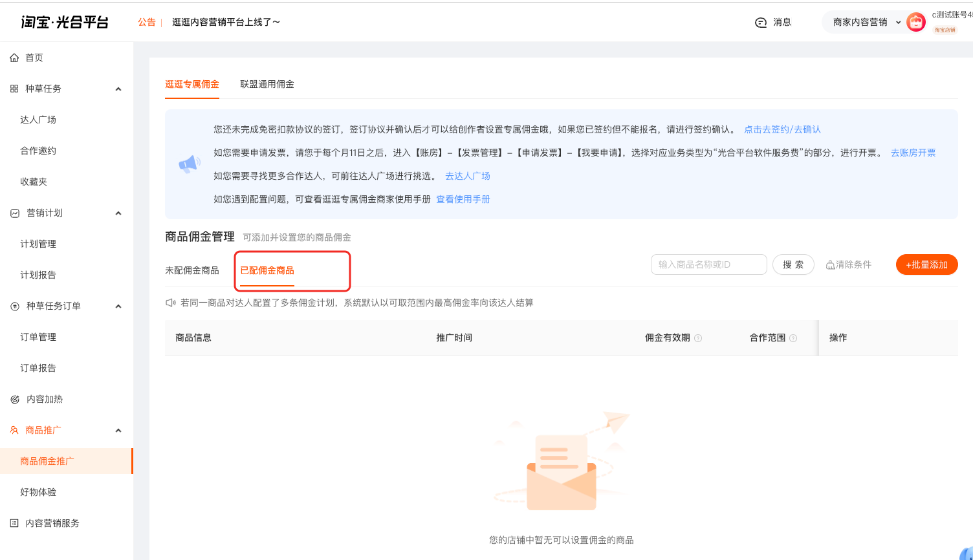The image size is (973, 560).
Task: Click the broom icon beside 清除条件
Action: [x=830, y=264]
